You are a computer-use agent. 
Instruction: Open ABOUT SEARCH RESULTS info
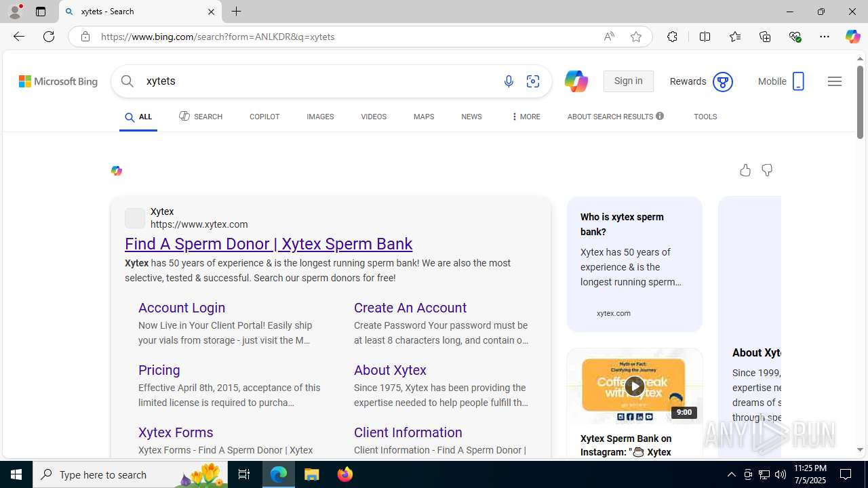[x=615, y=117]
